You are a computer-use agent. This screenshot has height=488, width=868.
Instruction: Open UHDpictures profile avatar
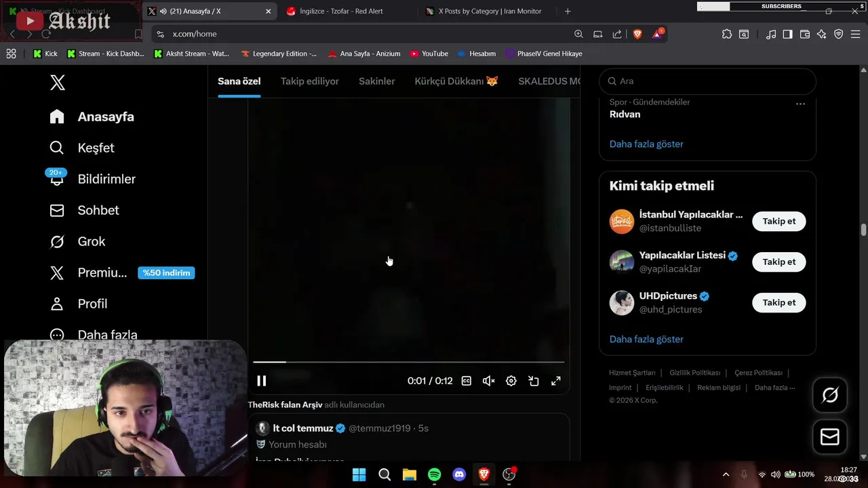pyautogui.click(x=622, y=303)
